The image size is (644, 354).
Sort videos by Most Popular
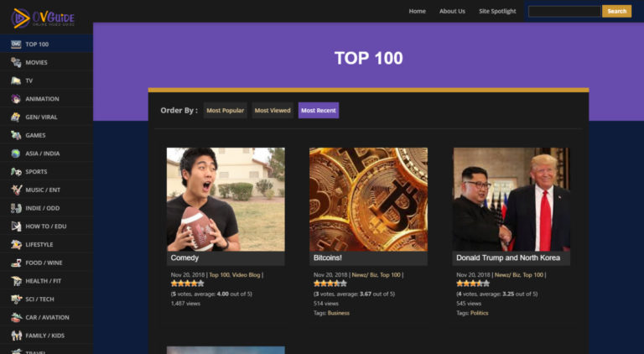tap(225, 111)
